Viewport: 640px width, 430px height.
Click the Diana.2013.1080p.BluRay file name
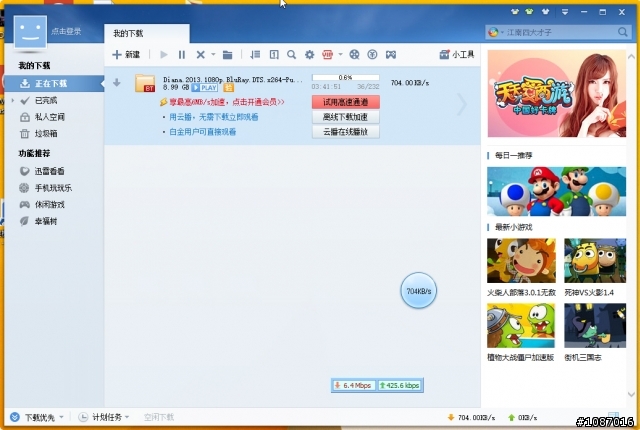coord(233,80)
